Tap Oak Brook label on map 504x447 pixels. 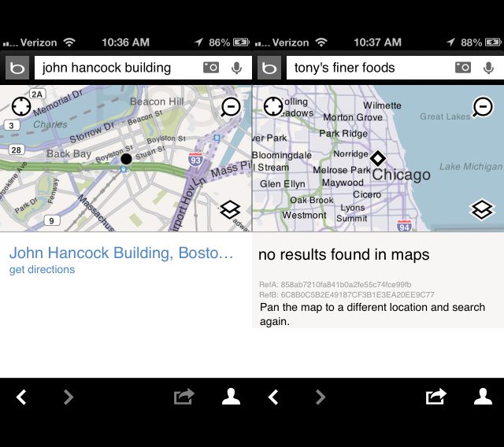click(312, 200)
